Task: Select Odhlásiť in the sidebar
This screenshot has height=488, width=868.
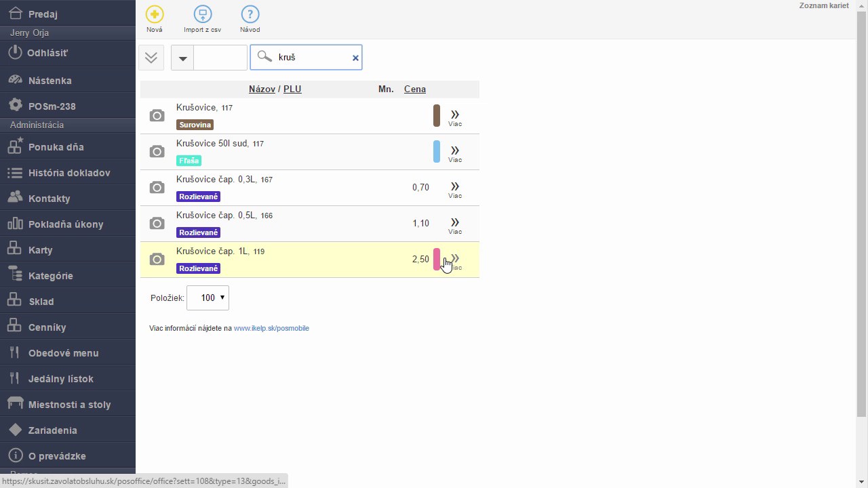Action: [68, 52]
